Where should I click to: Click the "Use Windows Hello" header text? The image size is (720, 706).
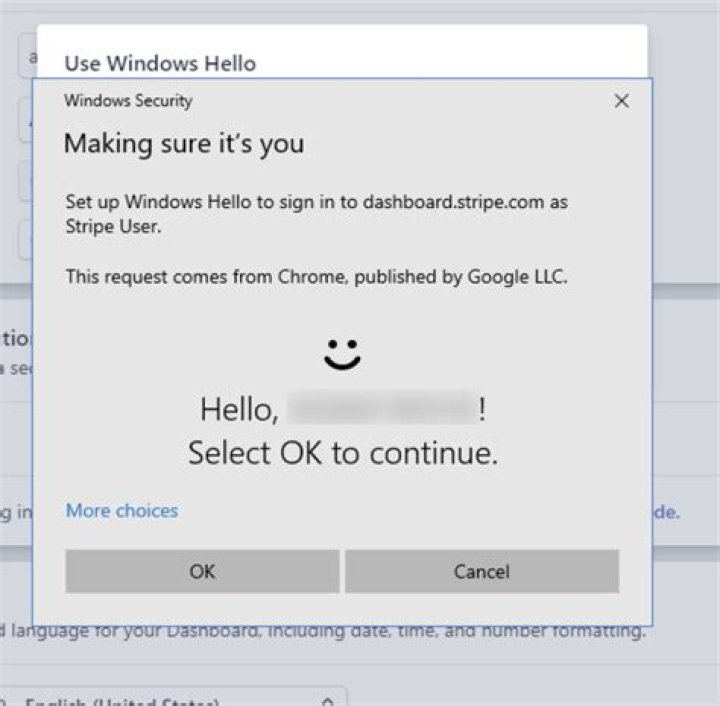(x=160, y=63)
